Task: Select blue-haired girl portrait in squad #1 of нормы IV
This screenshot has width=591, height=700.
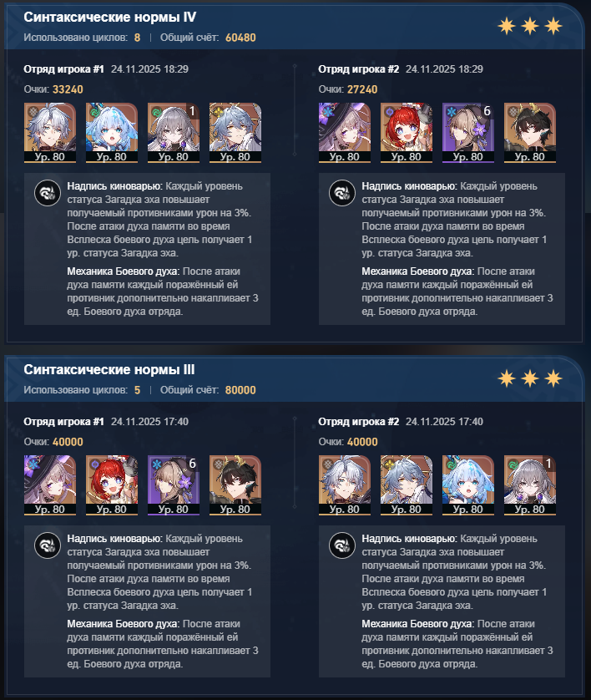Action: coord(112,133)
